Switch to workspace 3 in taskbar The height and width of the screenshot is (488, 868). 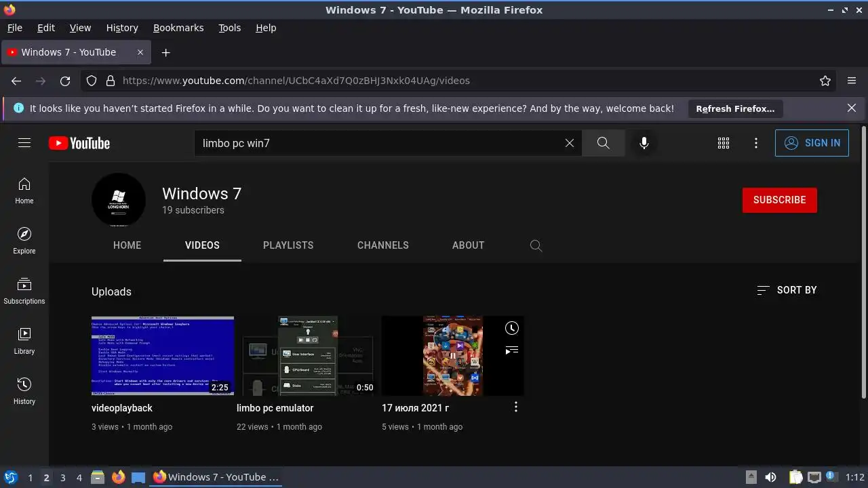point(62,477)
